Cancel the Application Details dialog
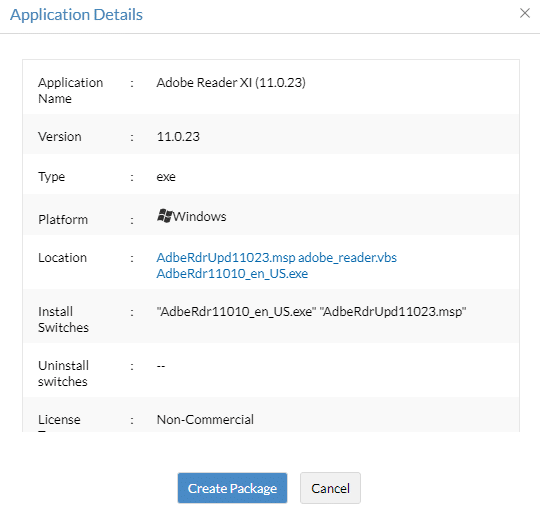The height and width of the screenshot is (523, 540). tap(330, 488)
